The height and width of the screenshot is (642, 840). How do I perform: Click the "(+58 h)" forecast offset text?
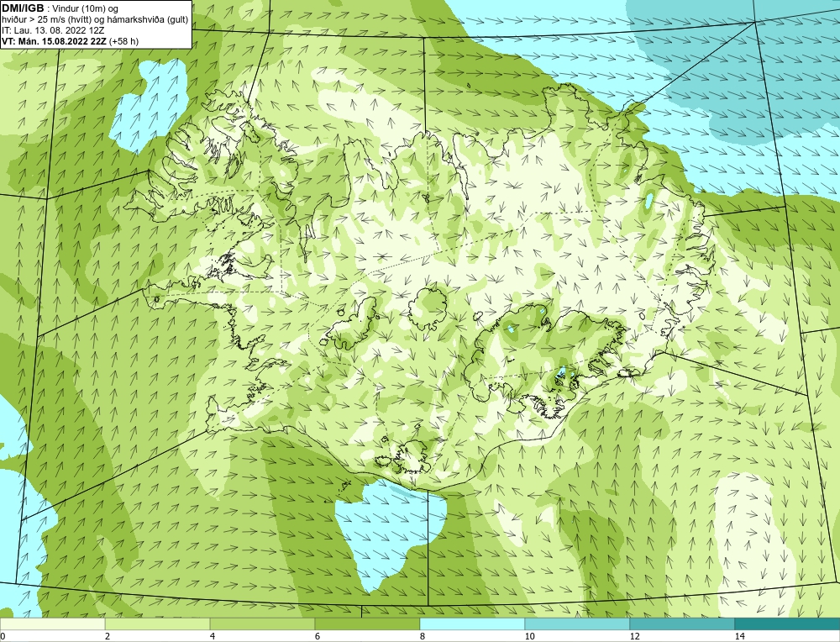point(123,40)
